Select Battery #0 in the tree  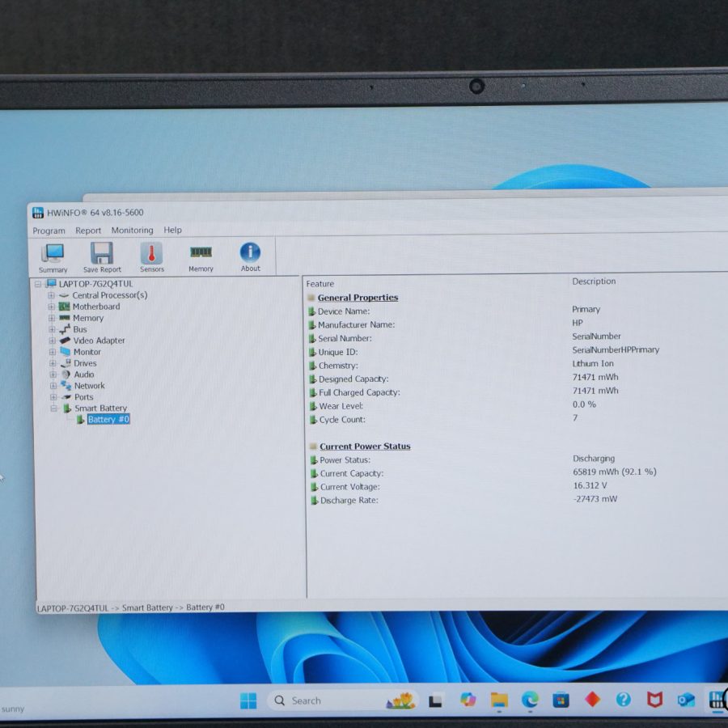108,420
